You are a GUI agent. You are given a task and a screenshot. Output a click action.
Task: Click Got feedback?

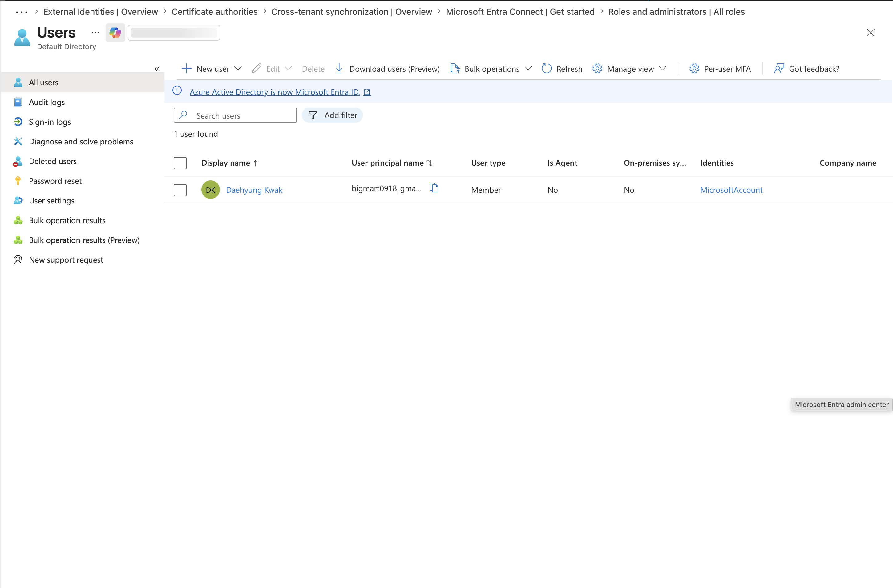pyautogui.click(x=807, y=69)
